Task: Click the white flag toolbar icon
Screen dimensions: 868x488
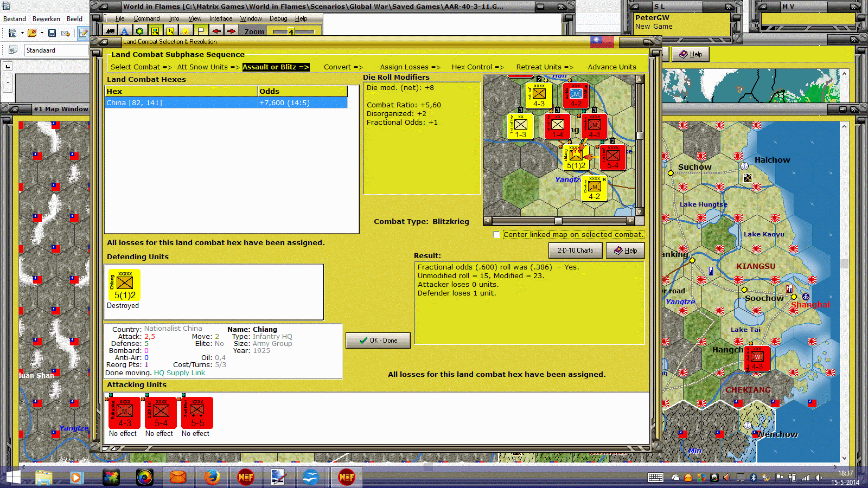Action: [201, 31]
